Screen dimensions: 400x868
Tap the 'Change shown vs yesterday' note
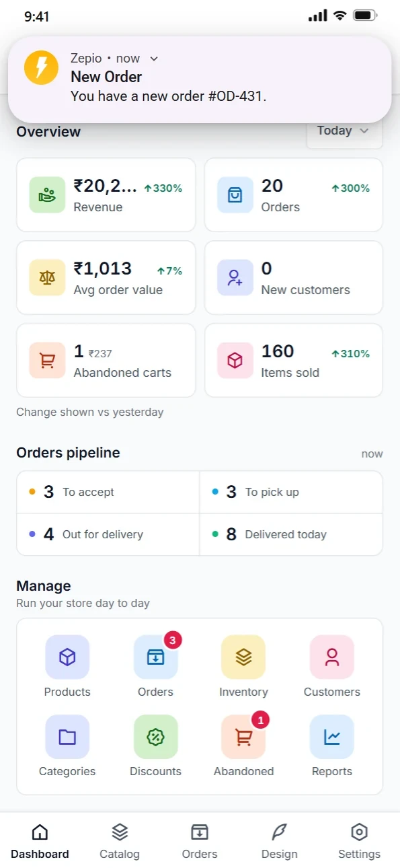(x=90, y=412)
